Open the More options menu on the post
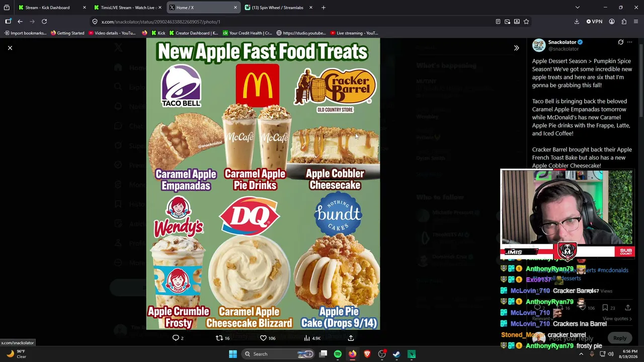The height and width of the screenshot is (362, 644). tap(629, 42)
